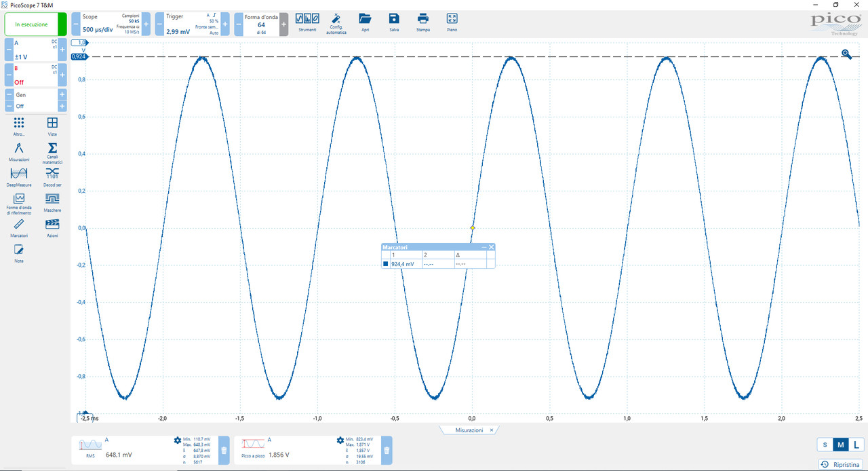Run Config. automatica auto setup
The width and height of the screenshot is (868, 471).
coord(336,23)
